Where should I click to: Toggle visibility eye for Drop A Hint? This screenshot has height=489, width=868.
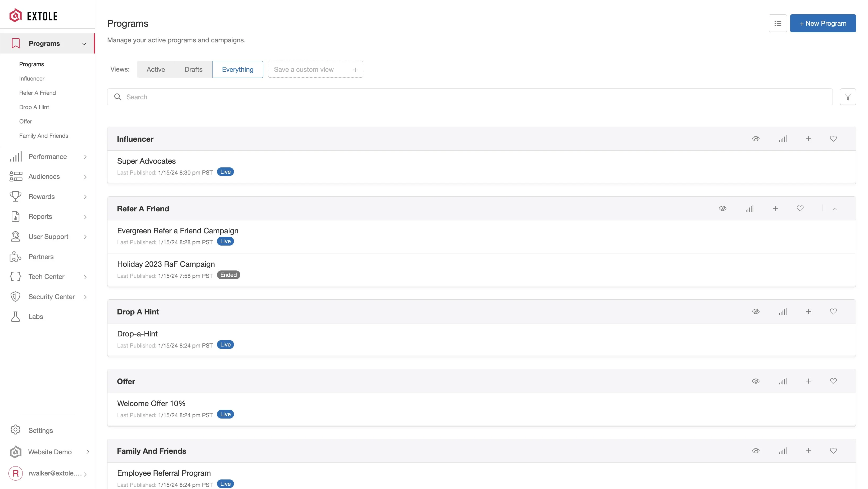pos(756,312)
